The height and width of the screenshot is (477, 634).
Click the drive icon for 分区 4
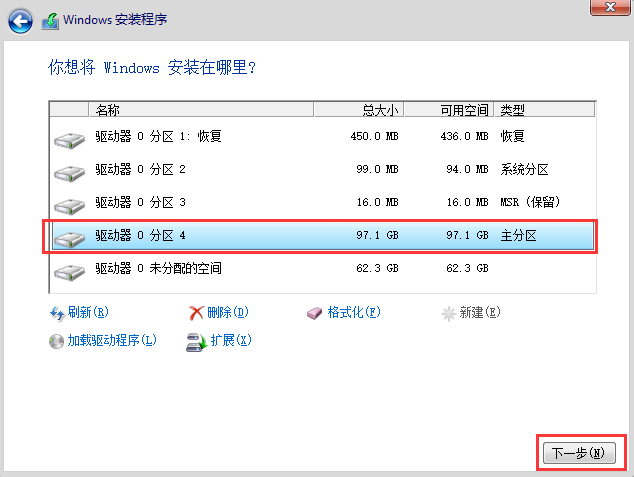point(70,239)
